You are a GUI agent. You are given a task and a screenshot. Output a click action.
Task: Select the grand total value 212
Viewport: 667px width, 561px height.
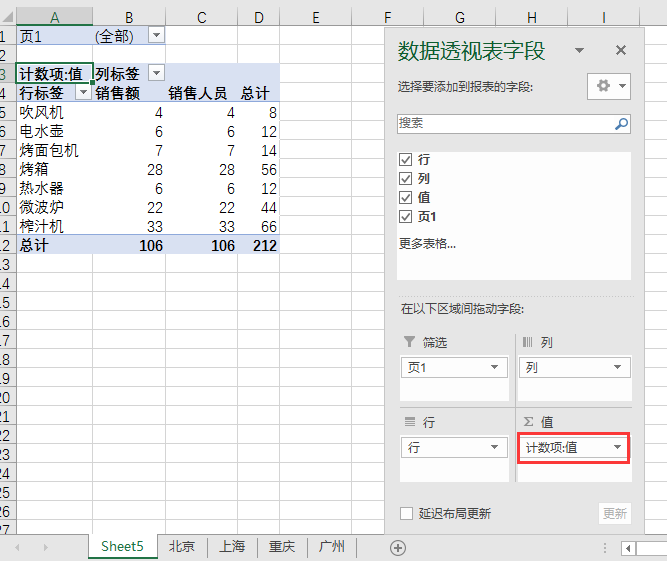[259, 245]
